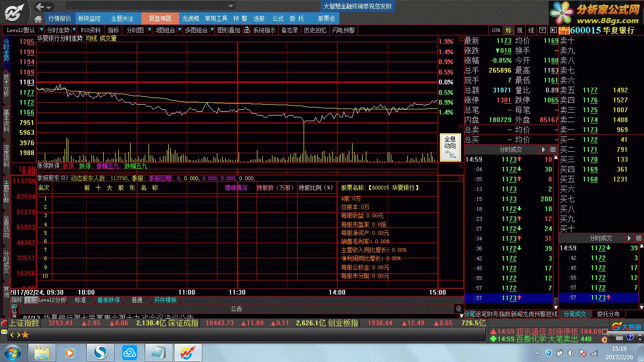Click the play arrow in middle 分时成交 header
This screenshot has width=644, height=362.
[543, 149]
